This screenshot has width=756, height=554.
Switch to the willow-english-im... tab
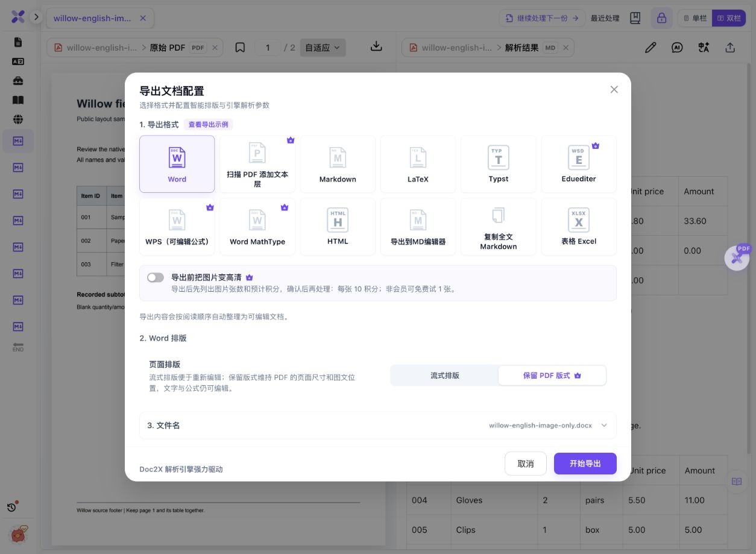(92, 18)
